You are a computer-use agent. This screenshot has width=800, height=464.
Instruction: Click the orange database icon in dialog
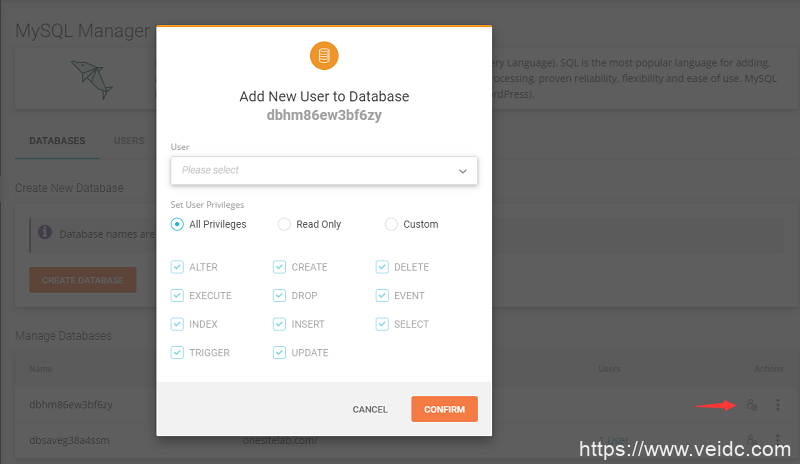[324, 56]
